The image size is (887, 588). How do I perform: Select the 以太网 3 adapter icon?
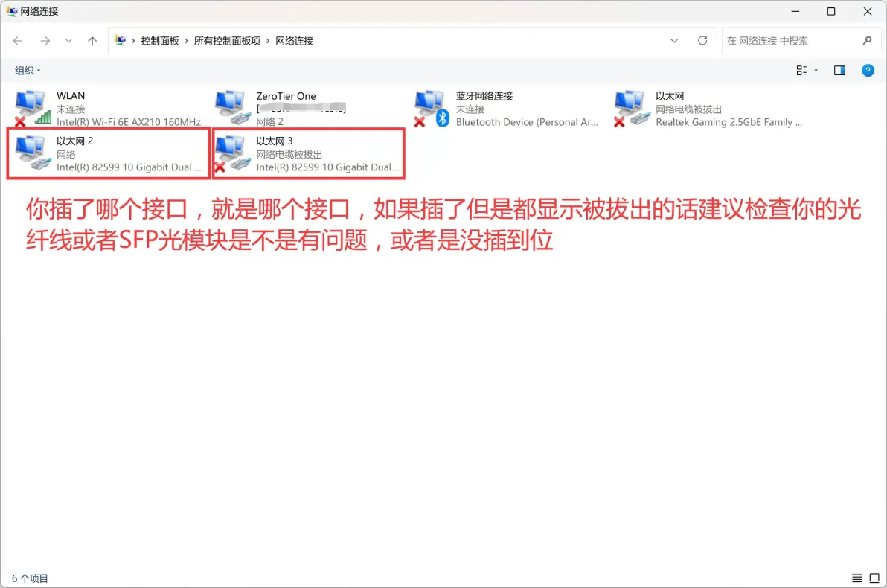[x=231, y=153]
